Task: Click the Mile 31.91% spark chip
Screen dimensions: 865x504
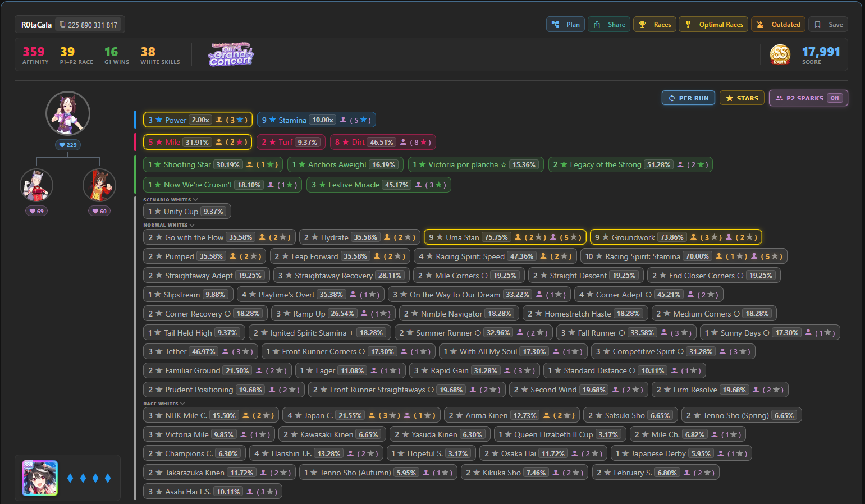Action: pyautogui.click(x=198, y=142)
